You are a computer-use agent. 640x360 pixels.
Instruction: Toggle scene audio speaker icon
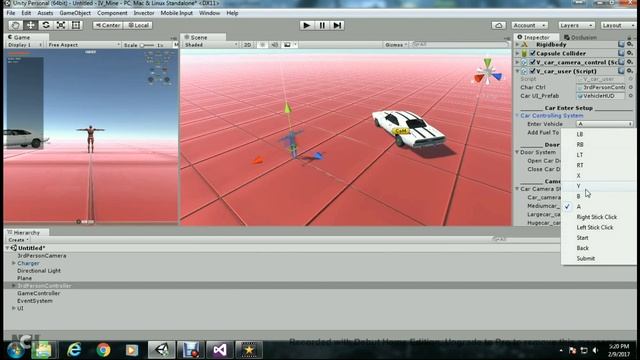[x=275, y=44]
